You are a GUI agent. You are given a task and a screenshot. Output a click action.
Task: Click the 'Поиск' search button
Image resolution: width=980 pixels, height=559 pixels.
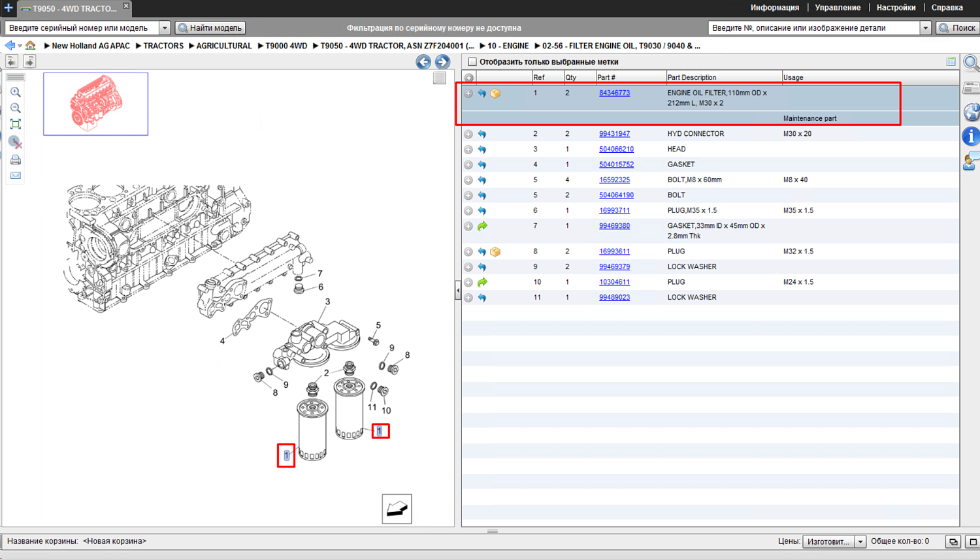pos(957,28)
